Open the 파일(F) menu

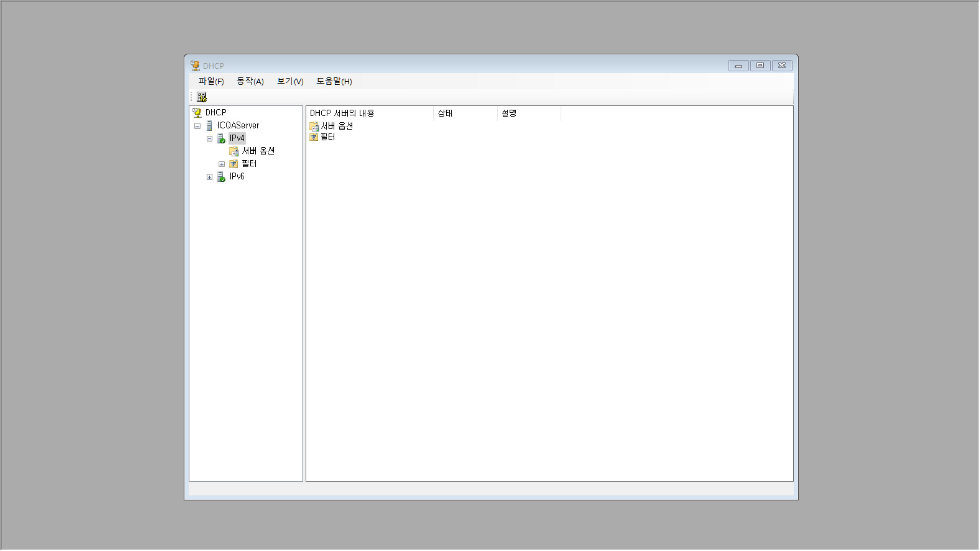click(x=211, y=81)
